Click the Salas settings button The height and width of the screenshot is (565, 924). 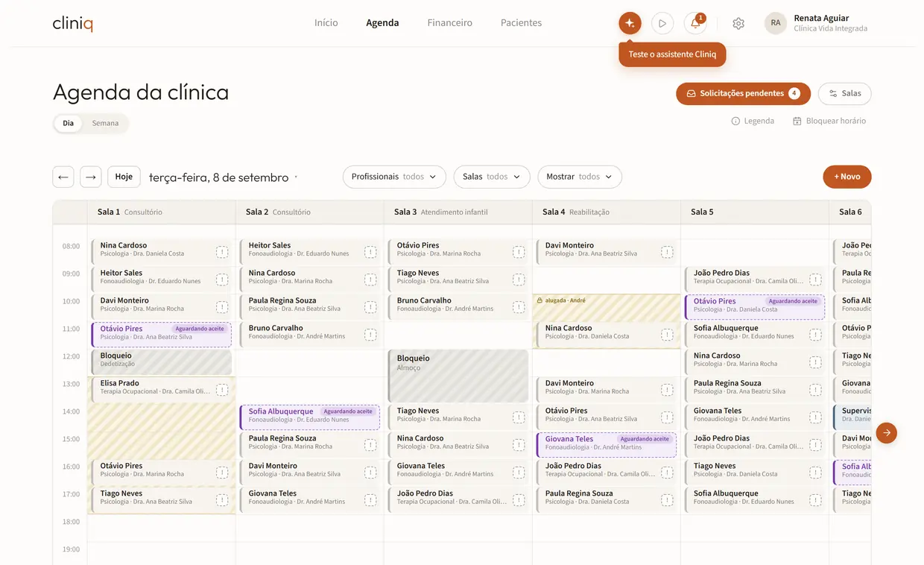point(845,93)
